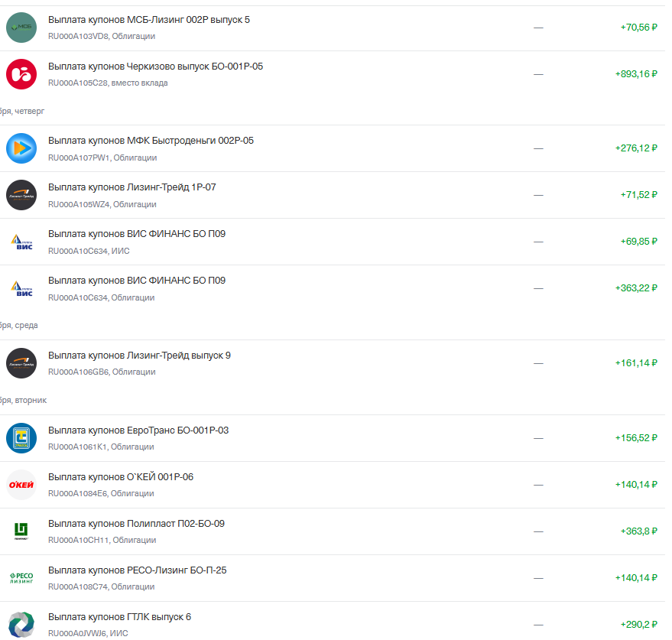Click the +290,2 ₽ amount
The height and width of the screenshot is (640, 672).
coord(638,625)
